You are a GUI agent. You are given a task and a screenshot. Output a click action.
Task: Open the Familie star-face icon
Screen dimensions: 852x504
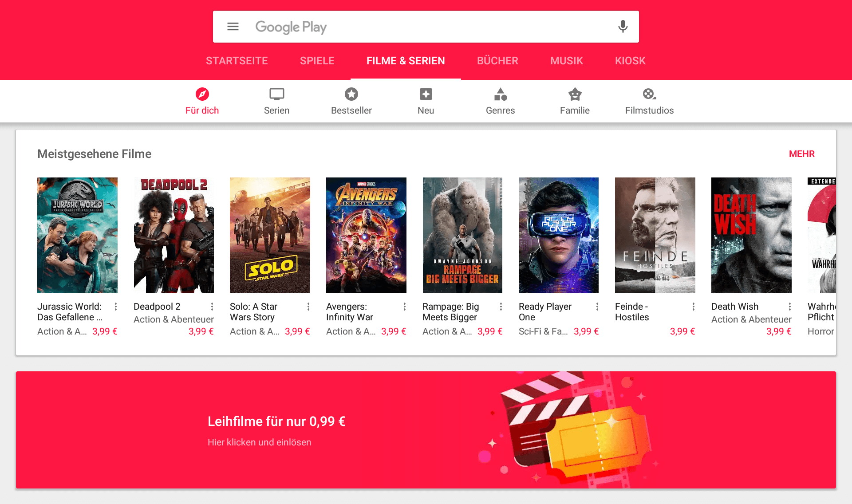tap(575, 94)
